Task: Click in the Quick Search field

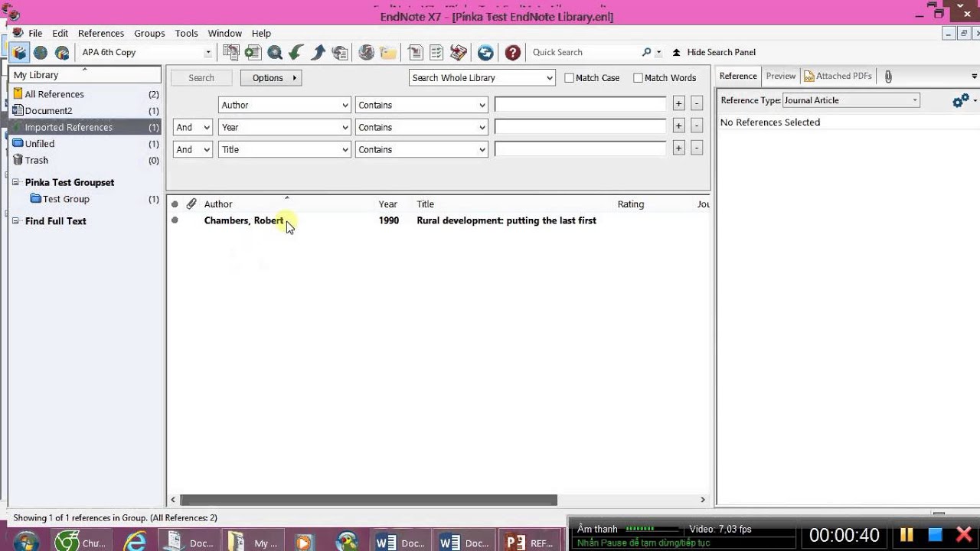Action: pyautogui.click(x=583, y=52)
